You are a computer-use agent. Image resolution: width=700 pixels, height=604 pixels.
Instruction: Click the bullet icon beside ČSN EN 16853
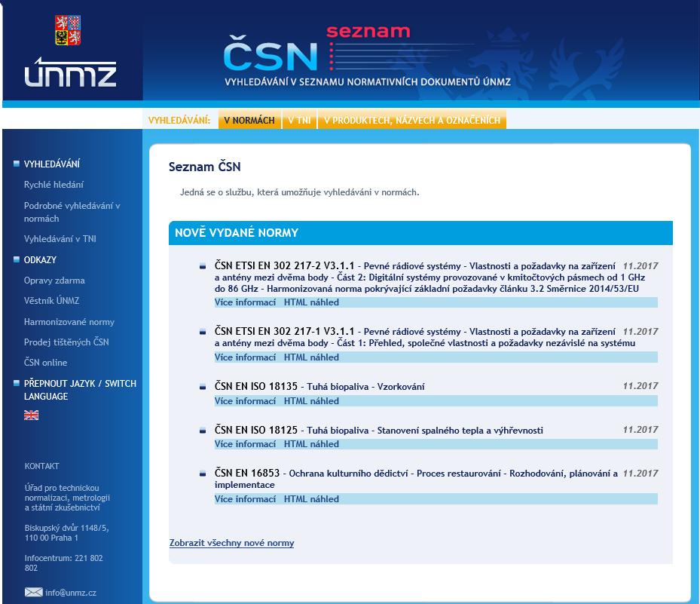pos(203,474)
